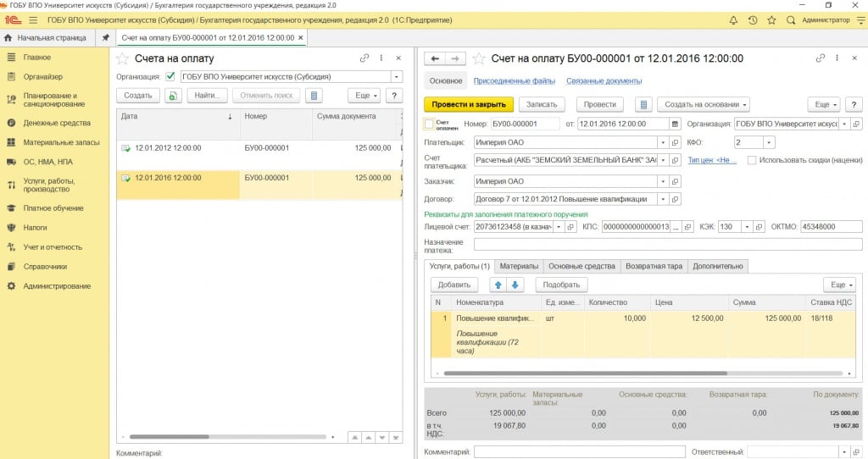Go back with the left arrow in the document
The height and width of the screenshot is (459, 868).
pyautogui.click(x=436, y=58)
